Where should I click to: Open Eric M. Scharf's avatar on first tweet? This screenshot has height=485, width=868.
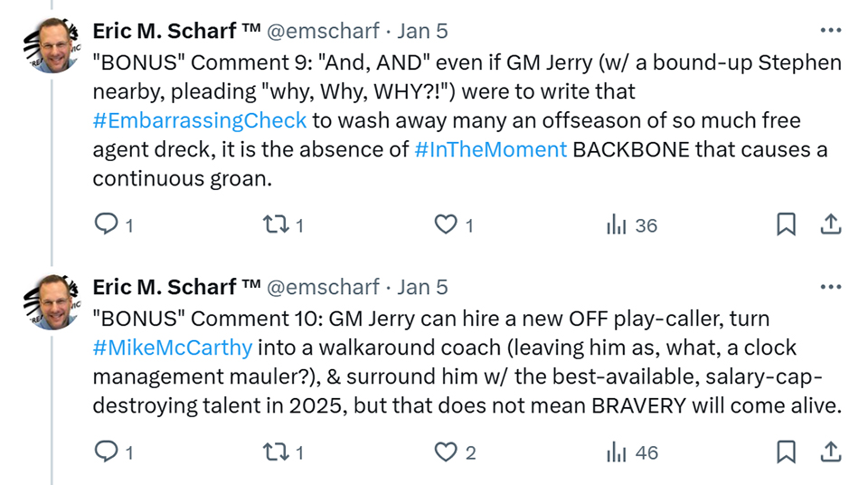point(52,45)
